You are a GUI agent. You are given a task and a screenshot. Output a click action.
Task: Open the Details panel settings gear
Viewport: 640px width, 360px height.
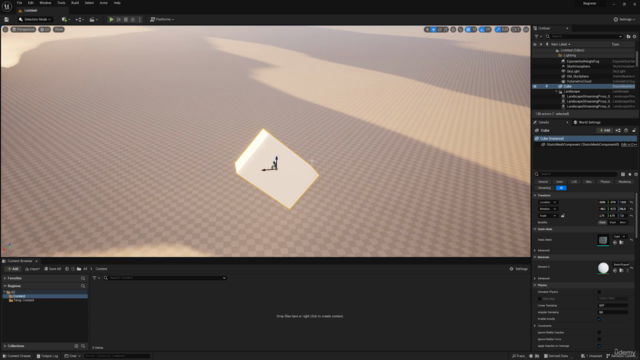point(636,174)
